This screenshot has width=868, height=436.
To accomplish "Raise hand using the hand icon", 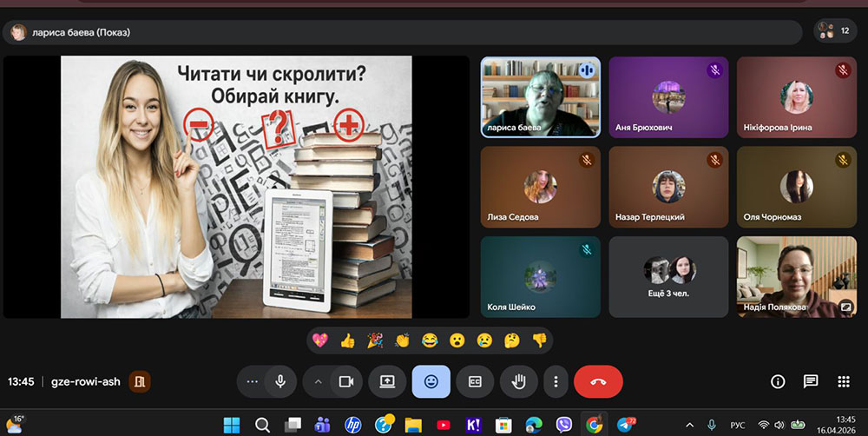I will click(x=518, y=381).
